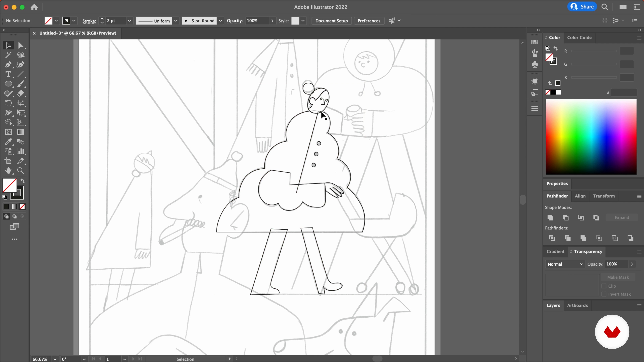Switch to the Align tab
Screen dimensions: 644x362
(x=580, y=196)
